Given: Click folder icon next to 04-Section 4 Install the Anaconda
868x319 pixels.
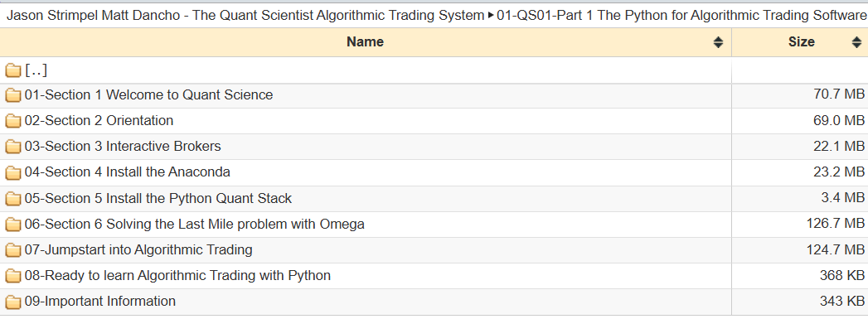Looking at the screenshot, I should tap(12, 173).
